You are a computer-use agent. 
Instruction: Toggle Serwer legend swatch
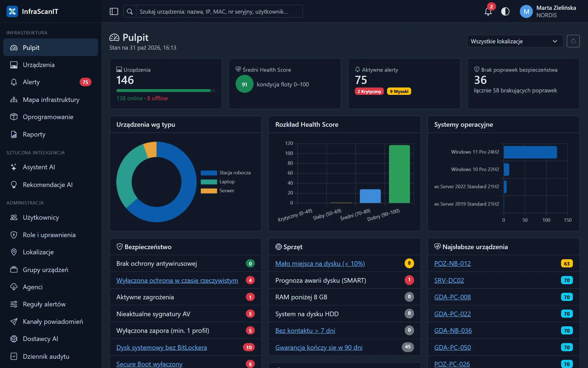209,191
